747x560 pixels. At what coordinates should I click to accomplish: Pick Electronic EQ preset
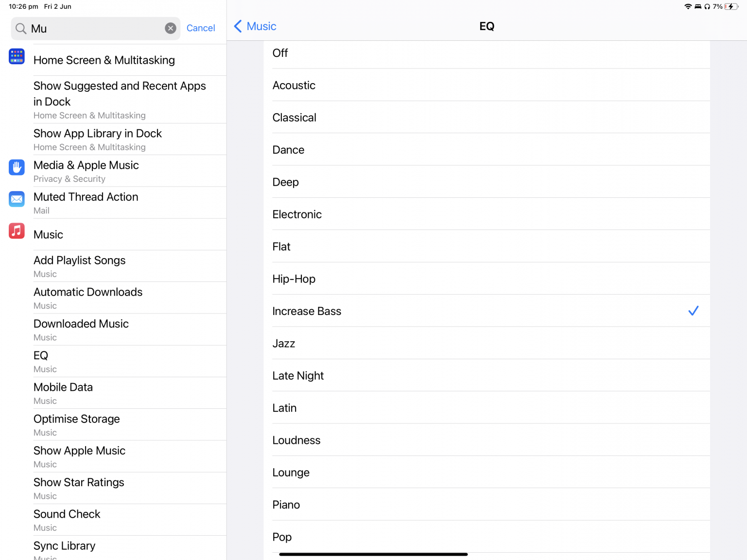click(486, 214)
